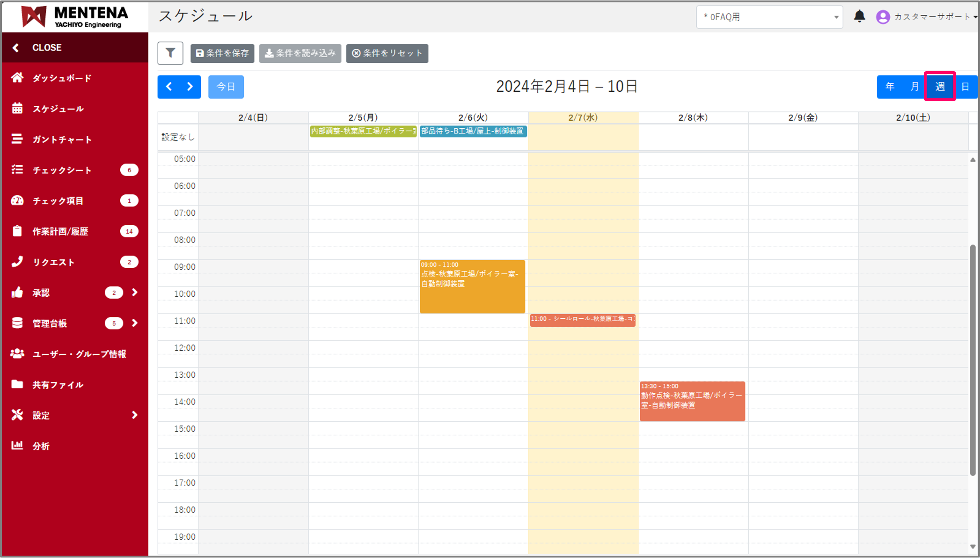Expand the 承認 submenu chevron

click(x=135, y=293)
